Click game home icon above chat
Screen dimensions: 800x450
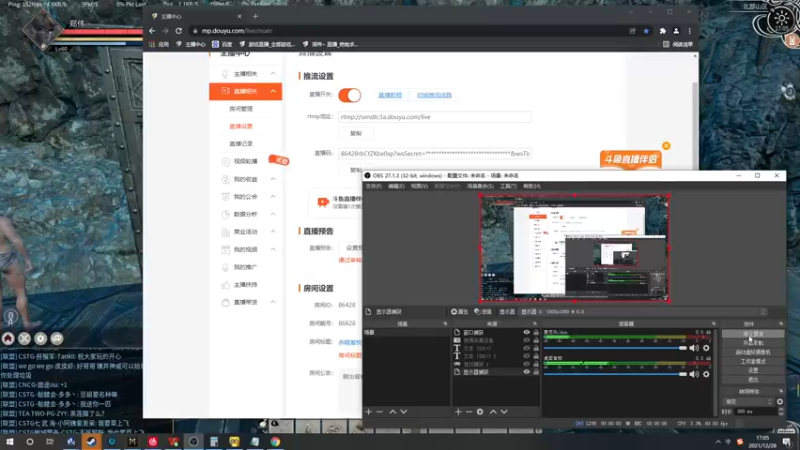(8, 338)
